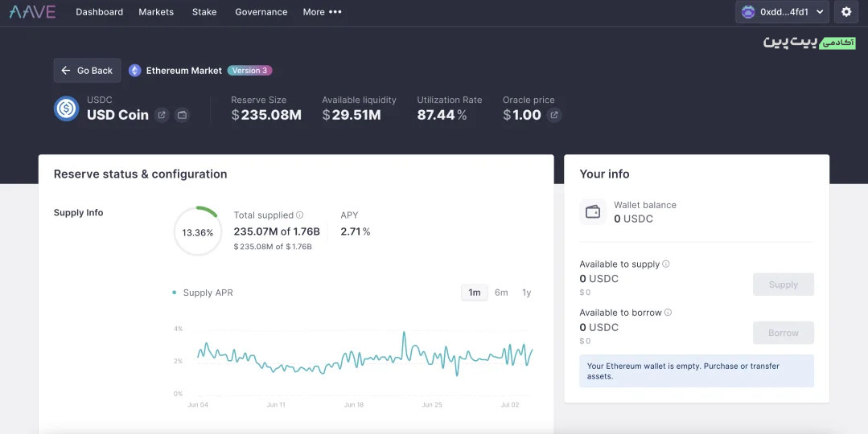This screenshot has width=868, height=434.
Task: Click Available to supply info icon
Action: pos(666,264)
